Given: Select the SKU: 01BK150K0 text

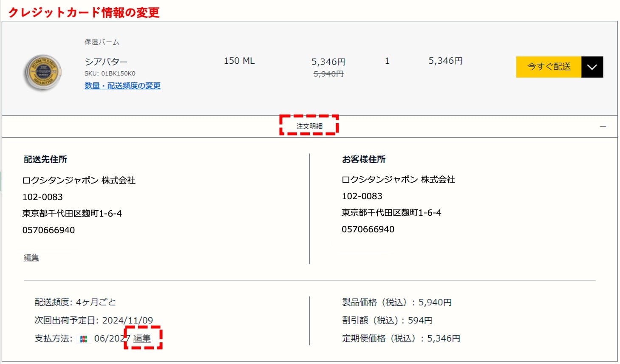Looking at the screenshot, I should (110, 73).
